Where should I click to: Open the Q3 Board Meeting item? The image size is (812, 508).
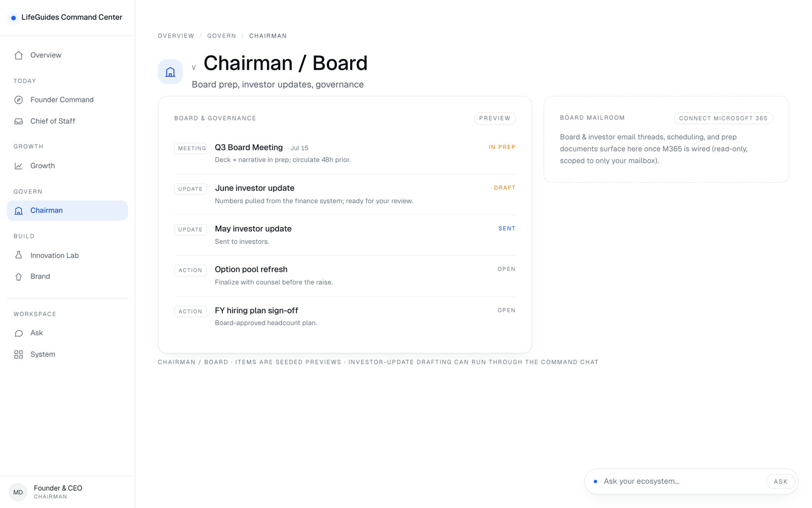pos(345,153)
